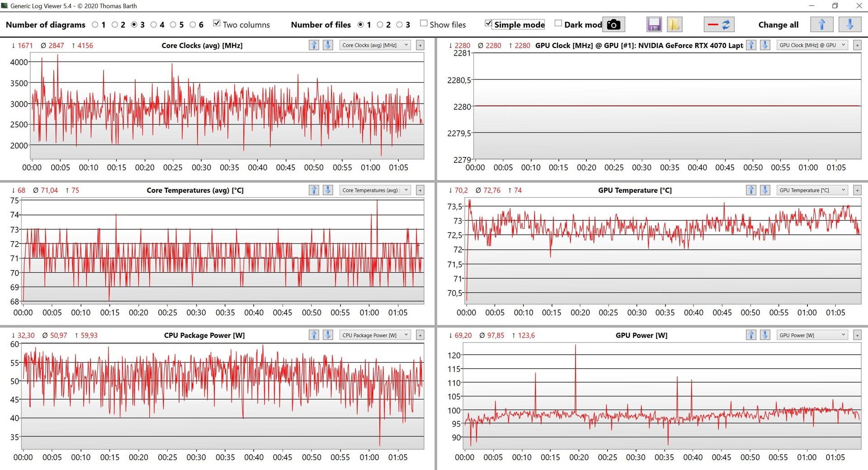
Task: Uncheck the Two columns checkbox
Action: (217, 24)
